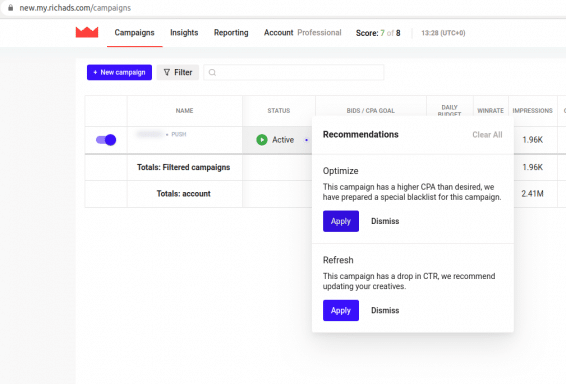Click the NAME column header
Image resolution: width=566 pixels, height=384 pixels.
184,110
